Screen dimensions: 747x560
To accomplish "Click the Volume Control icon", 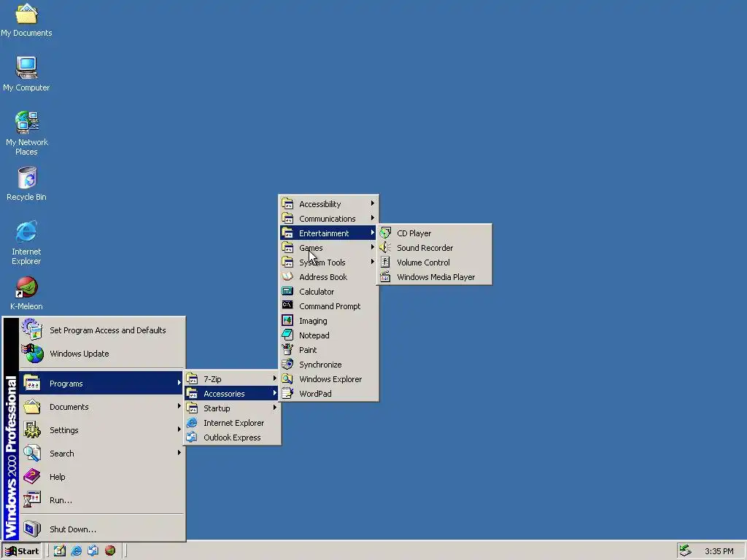I will [x=385, y=262].
